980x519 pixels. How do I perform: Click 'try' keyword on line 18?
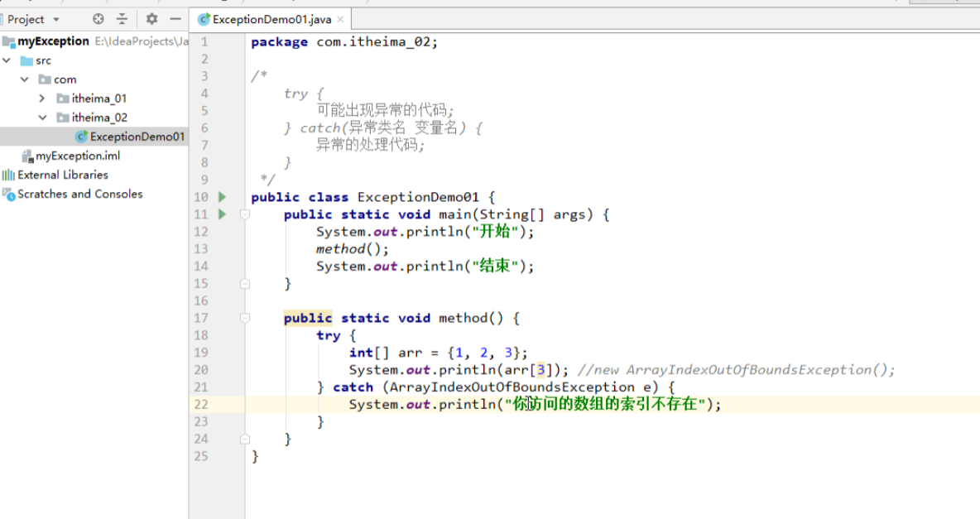[328, 336]
